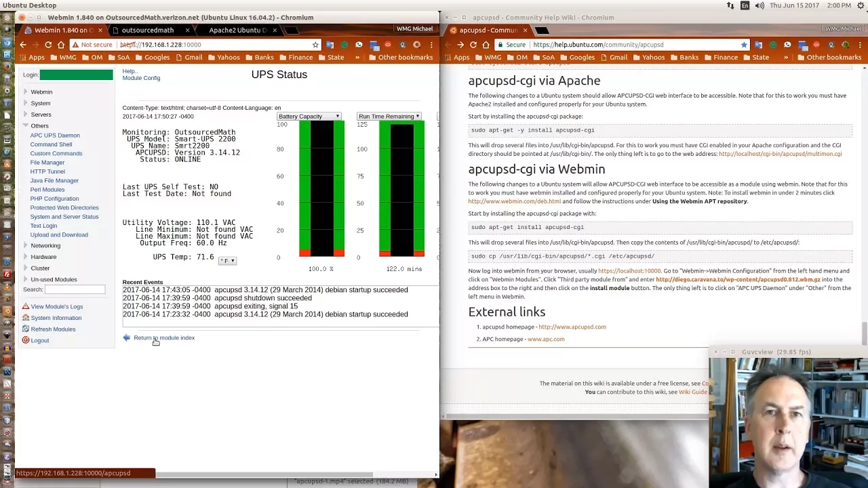The height and width of the screenshot is (488, 868).
Task: Click the blue bookmark star in wiki window
Action: pyautogui.click(x=744, y=45)
